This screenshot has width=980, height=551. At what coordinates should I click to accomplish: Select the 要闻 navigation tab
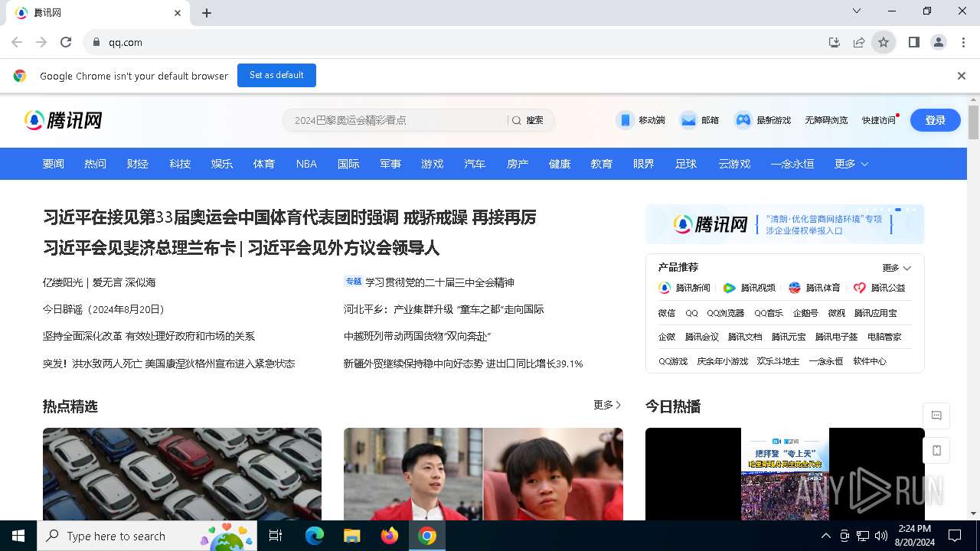pos(54,164)
